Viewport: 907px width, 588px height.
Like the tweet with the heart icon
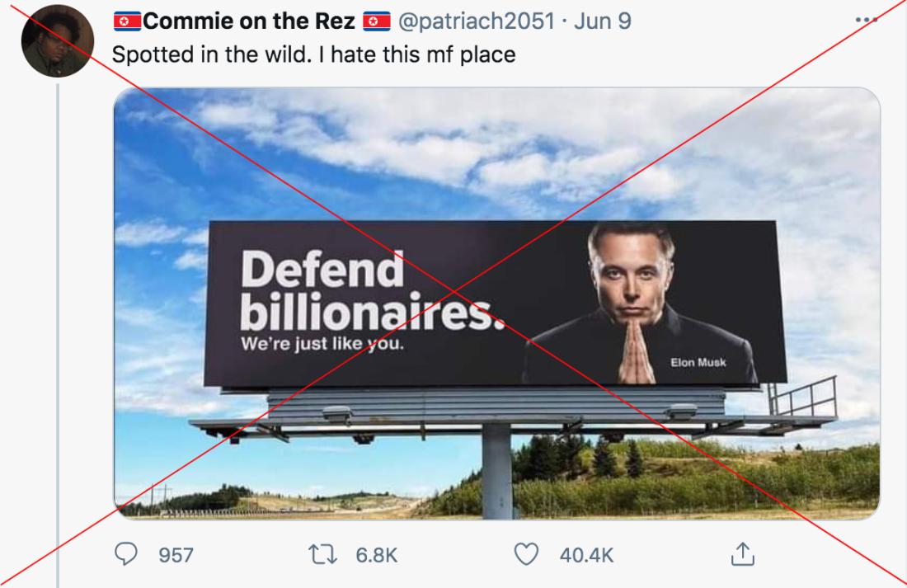526,554
